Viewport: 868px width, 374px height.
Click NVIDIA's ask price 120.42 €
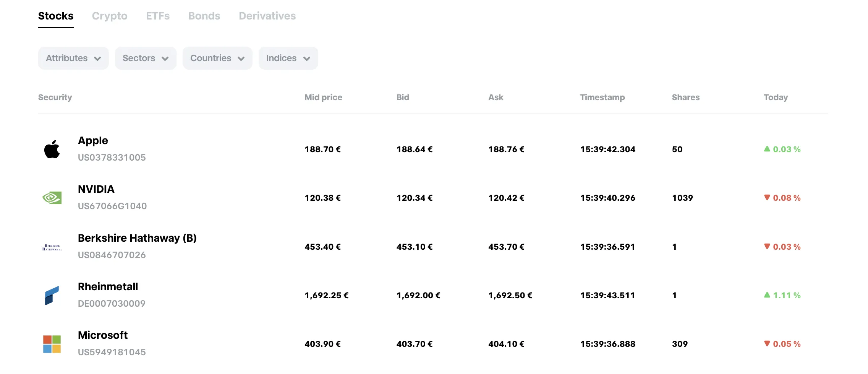(506, 198)
